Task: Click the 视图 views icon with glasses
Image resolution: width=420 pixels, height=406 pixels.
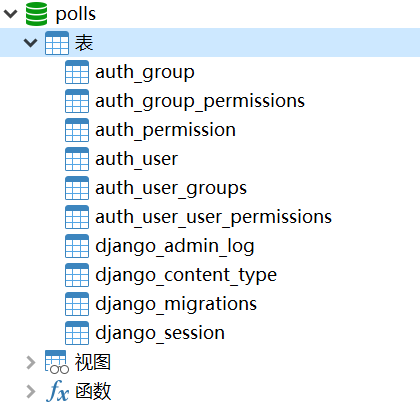Action: [57, 362]
